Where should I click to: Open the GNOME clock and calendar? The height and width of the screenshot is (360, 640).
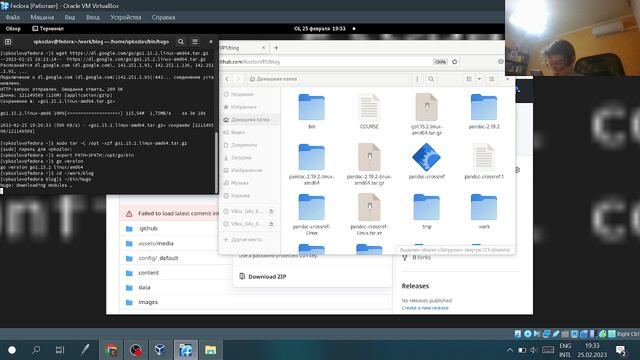pos(320,29)
